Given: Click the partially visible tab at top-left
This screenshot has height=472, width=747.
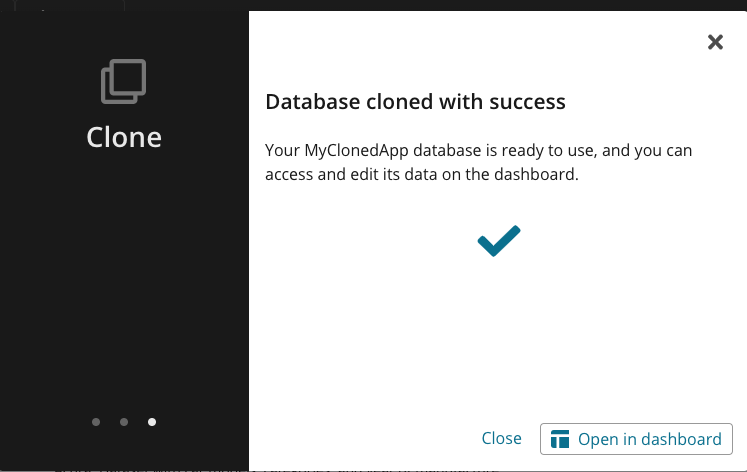Looking at the screenshot, I should [x=69, y=5].
